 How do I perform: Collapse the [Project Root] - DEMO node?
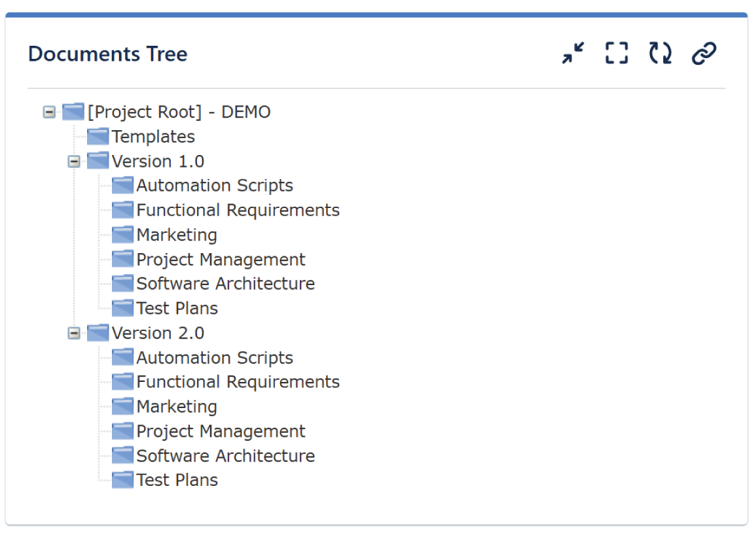(x=48, y=112)
